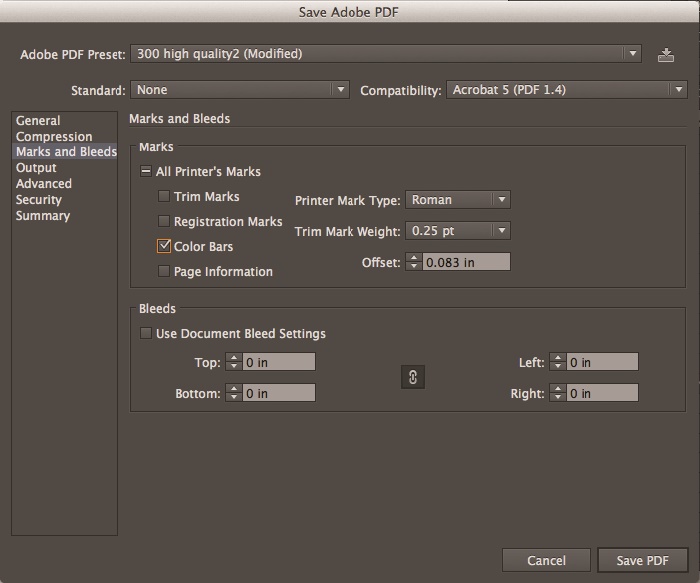The image size is (700, 583).
Task: Open Printer Mark Type dropdown
Action: tap(458, 200)
